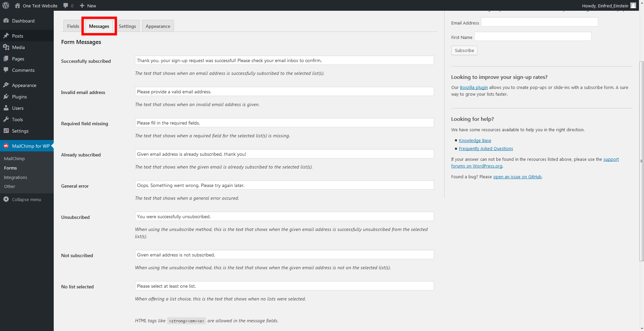Image resolution: width=644 pixels, height=331 pixels.
Task: Click the Unsubscribed message field
Action: 284,217
